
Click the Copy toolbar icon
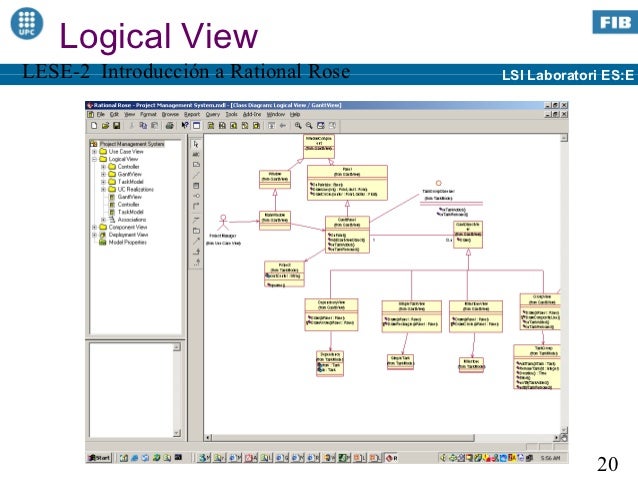pyautogui.click(x=143, y=126)
